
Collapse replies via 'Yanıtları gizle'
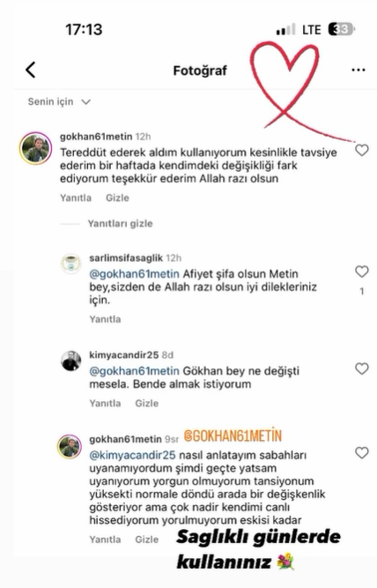click(x=121, y=224)
